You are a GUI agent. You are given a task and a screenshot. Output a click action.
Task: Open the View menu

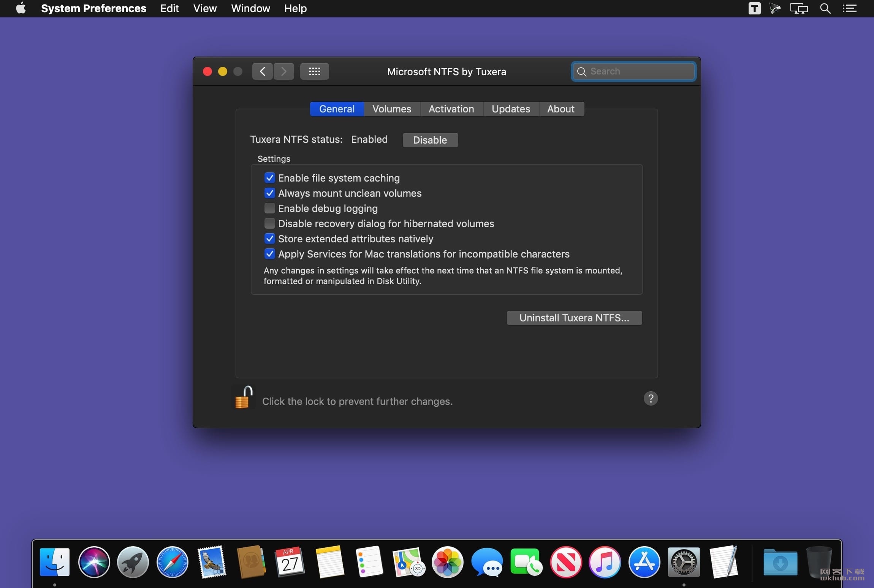point(205,8)
